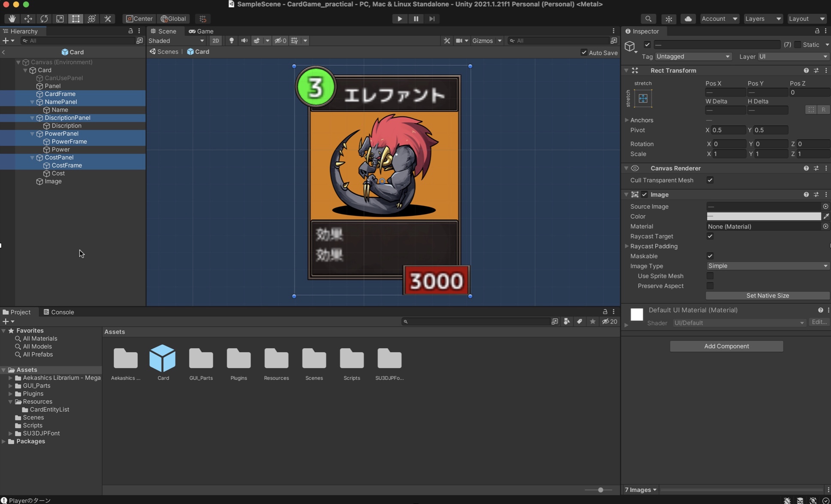Select the Move tool
The image size is (831, 504).
(x=28, y=18)
